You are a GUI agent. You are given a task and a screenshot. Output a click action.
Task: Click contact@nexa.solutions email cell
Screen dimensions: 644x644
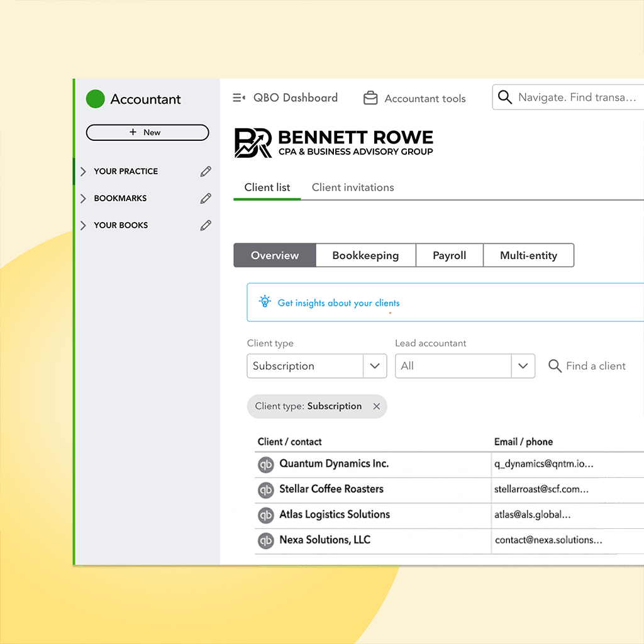[548, 540]
